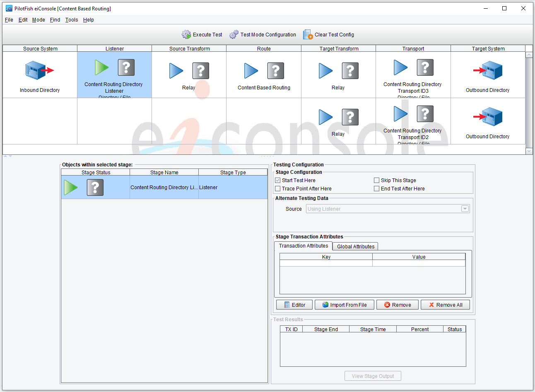Image resolution: width=535 pixels, height=392 pixels.
Task: Click the stage grid scrollbar up arrow
Action: pyautogui.click(x=529, y=55)
